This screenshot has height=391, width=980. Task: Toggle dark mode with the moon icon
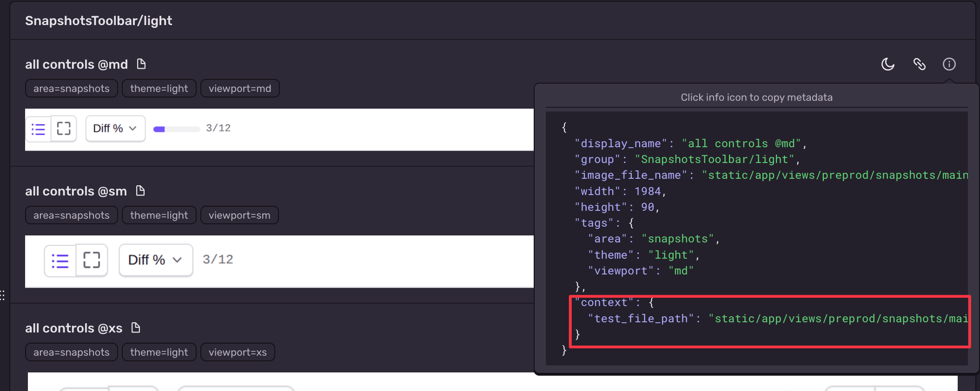click(x=888, y=64)
